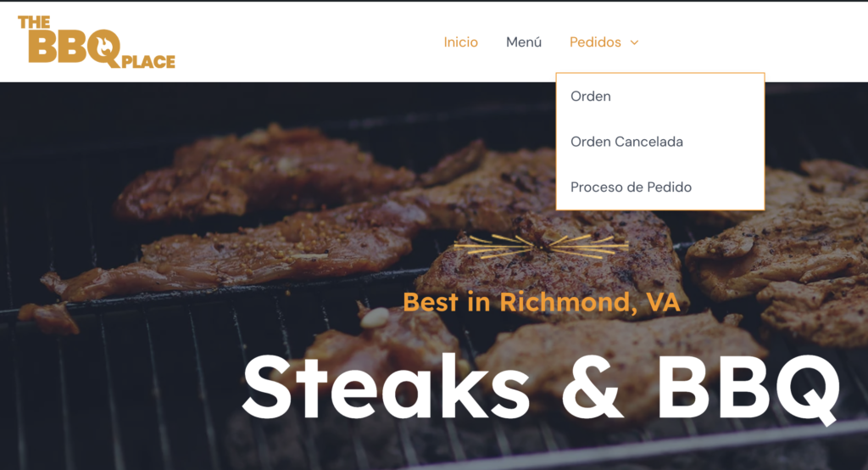Click the flame icon inside the logo's Q
Viewport: 868px width, 470px height.
[x=104, y=46]
